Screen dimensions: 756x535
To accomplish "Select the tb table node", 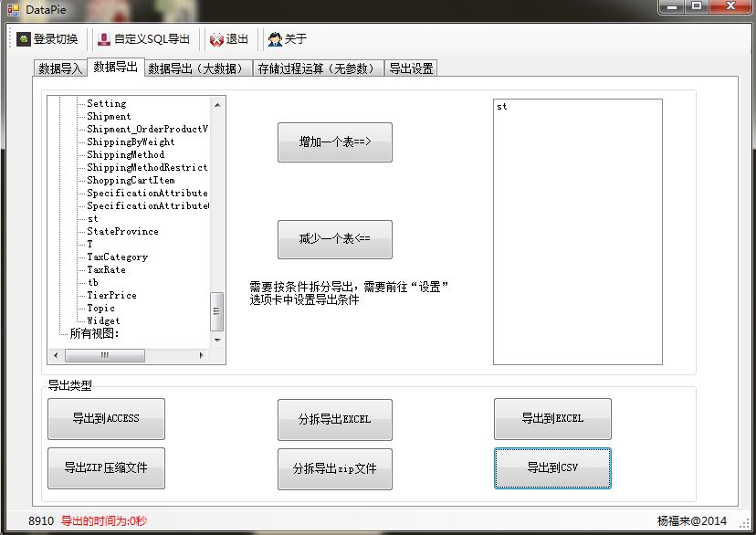I will coord(92,282).
